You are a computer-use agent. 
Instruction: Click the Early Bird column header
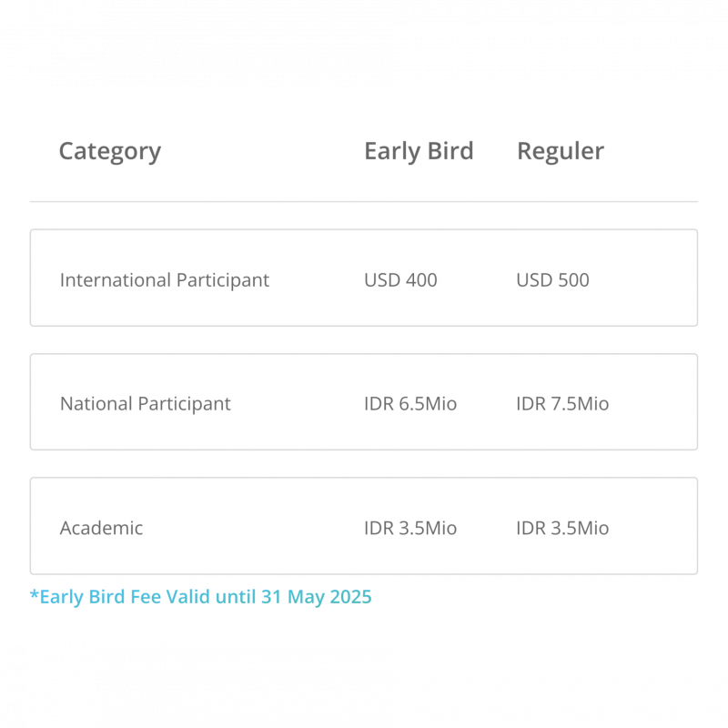pos(419,151)
